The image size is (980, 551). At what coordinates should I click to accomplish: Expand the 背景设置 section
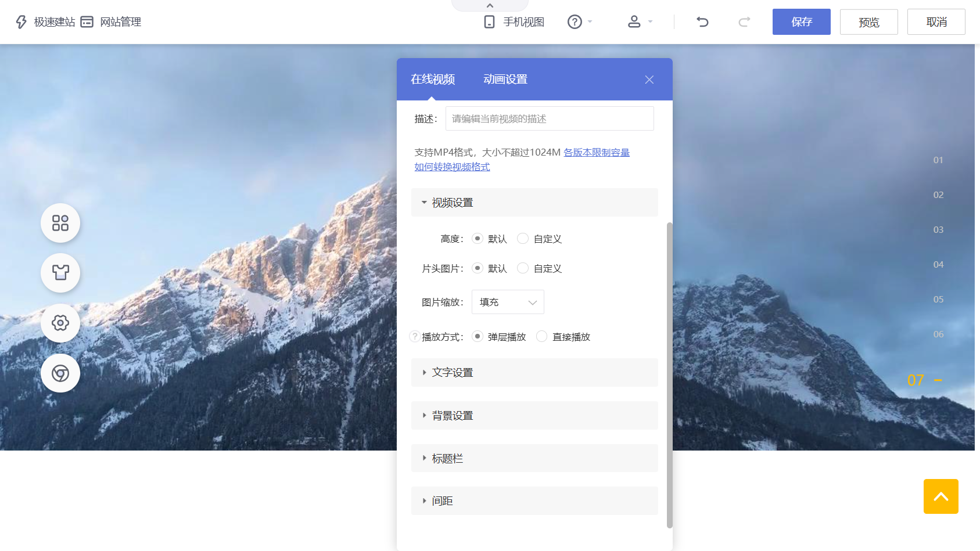[534, 416]
